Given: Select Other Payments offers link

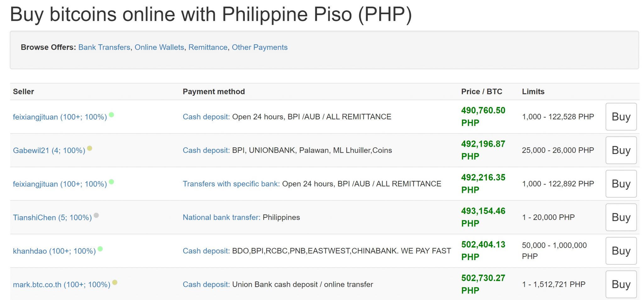Looking at the screenshot, I should 259,47.
